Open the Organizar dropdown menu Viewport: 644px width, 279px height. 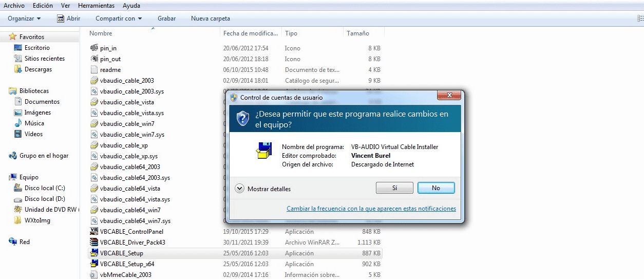24,18
